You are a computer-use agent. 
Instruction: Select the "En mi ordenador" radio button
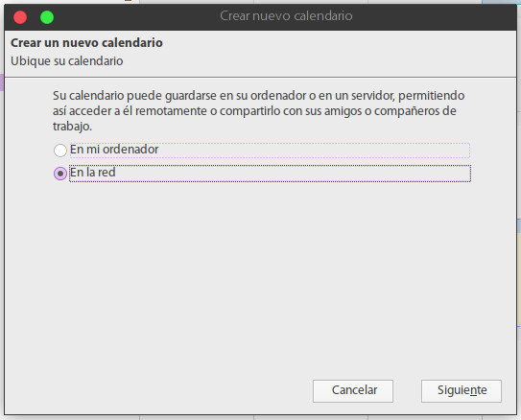tap(60, 151)
